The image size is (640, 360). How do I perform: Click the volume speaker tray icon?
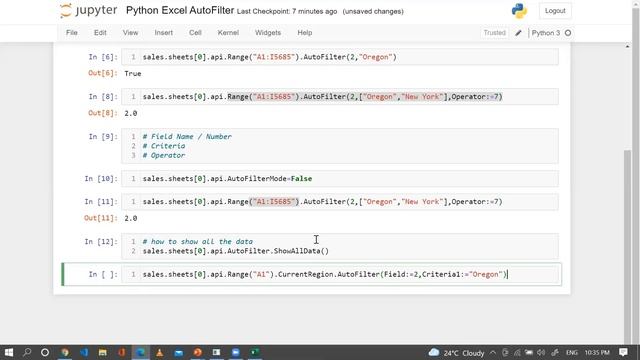[x=541, y=353]
